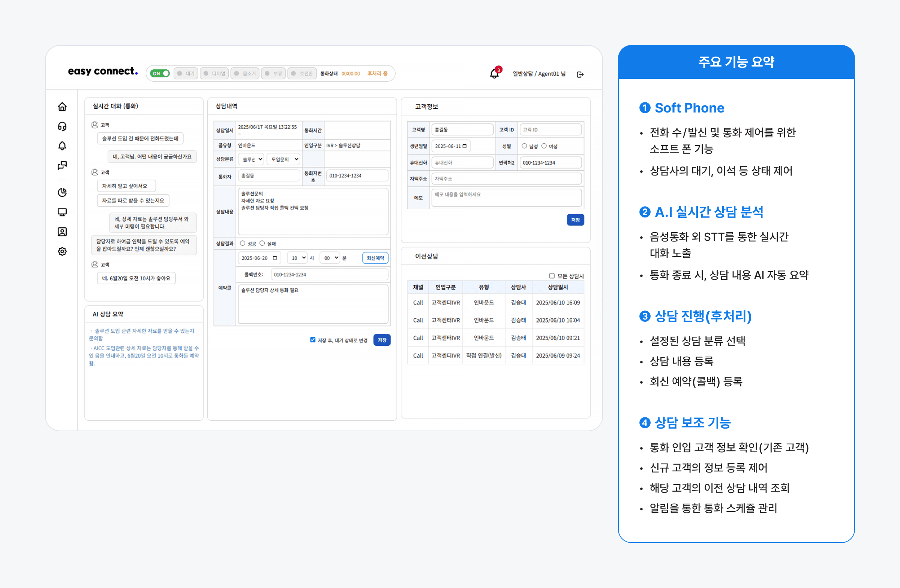Click the 대기 status button
This screenshot has height=588, width=900.
186,73
